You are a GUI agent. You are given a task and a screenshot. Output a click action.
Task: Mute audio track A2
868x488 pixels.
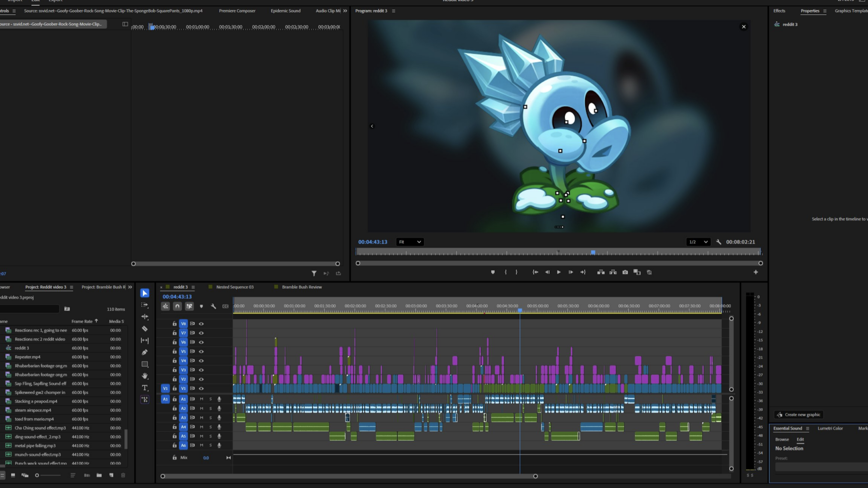(201, 408)
